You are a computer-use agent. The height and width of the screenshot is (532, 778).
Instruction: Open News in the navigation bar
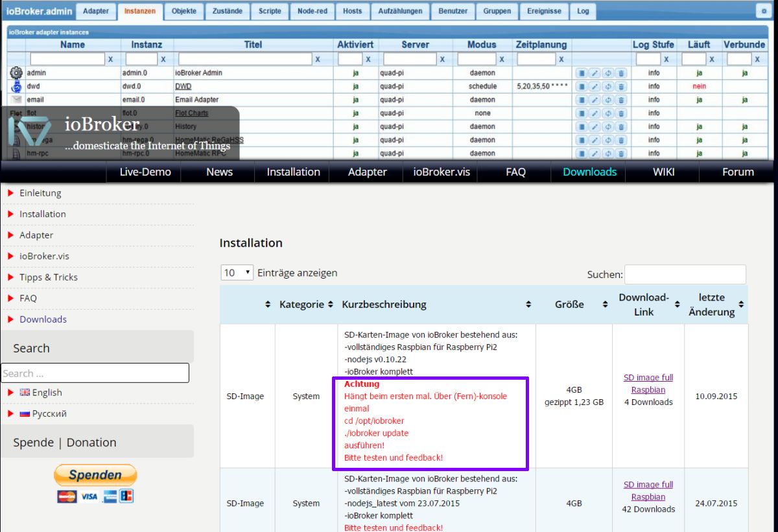pos(219,172)
